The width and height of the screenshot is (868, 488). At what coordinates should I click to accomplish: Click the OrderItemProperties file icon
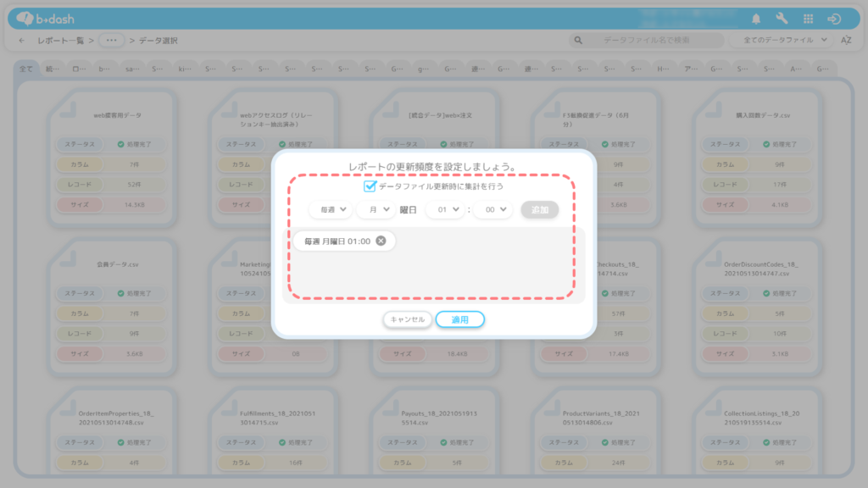(x=68, y=408)
